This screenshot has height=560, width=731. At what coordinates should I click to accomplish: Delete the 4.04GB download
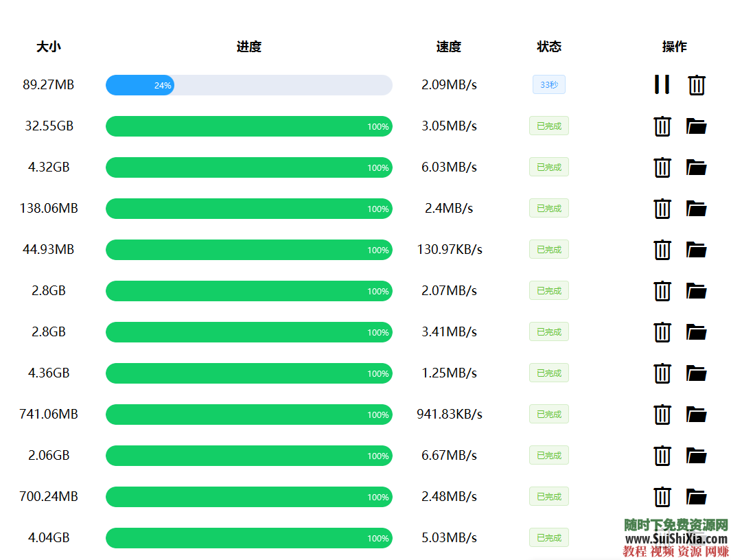[662, 538]
